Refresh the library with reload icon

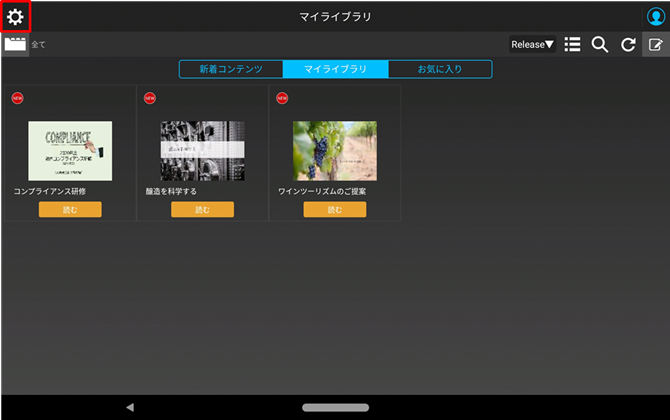(x=628, y=44)
